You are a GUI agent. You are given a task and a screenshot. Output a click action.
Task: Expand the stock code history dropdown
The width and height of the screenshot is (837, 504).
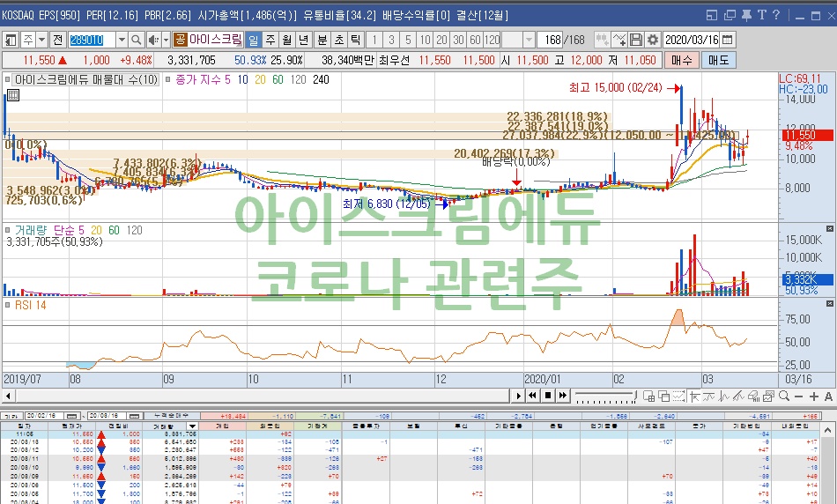(x=122, y=40)
